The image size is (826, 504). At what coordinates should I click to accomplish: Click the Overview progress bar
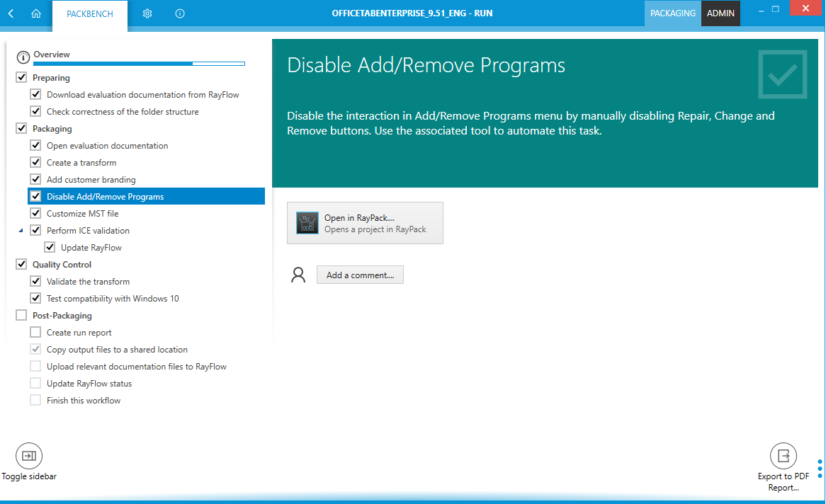point(139,64)
